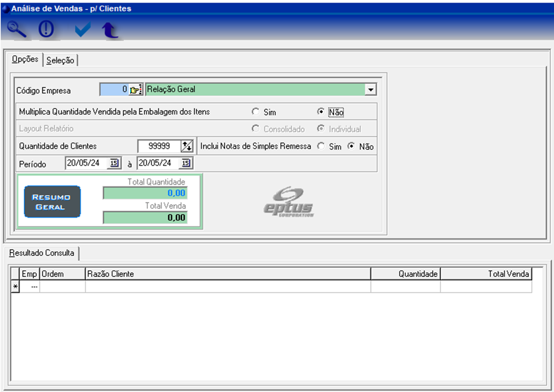Select Não for Multiplica Quantidade Vendida
This screenshot has width=554, height=392.
(321, 112)
